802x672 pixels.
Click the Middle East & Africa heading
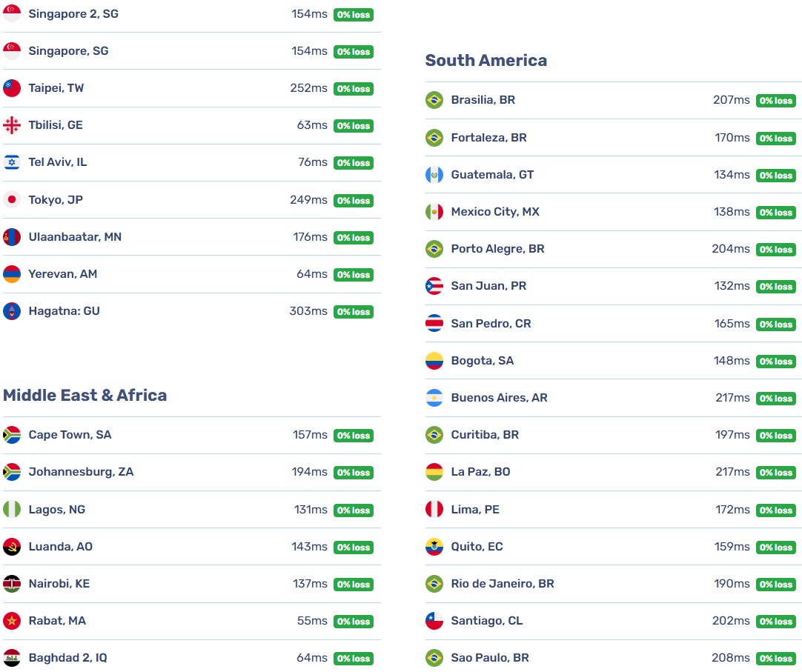point(85,396)
